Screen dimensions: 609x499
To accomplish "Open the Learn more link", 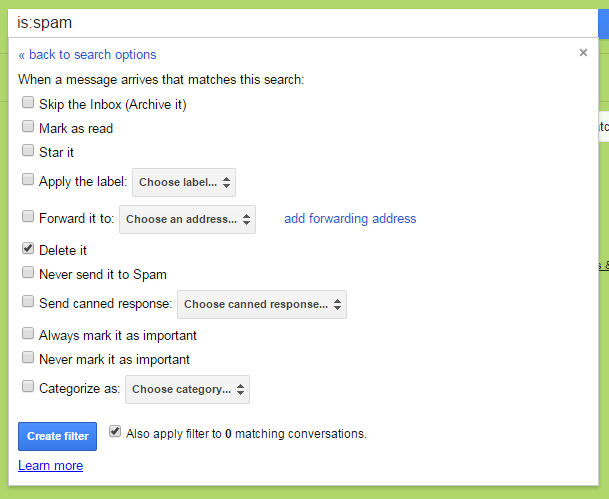I will (50, 466).
